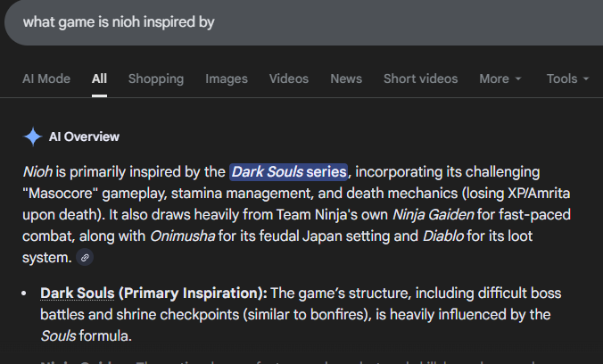
Task: Click the "AI Overview" heading label
Action: (x=84, y=136)
